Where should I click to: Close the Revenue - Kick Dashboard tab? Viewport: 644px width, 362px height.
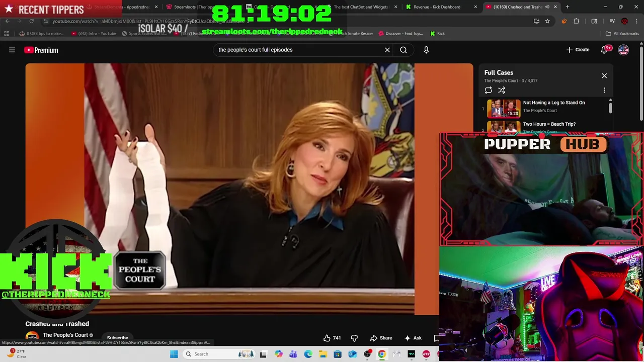pos(475,7)
